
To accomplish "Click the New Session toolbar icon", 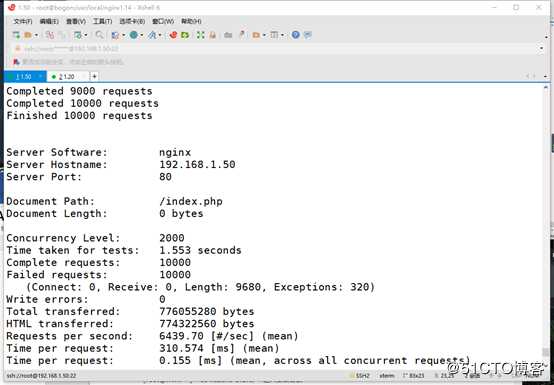I will (16, 35).
